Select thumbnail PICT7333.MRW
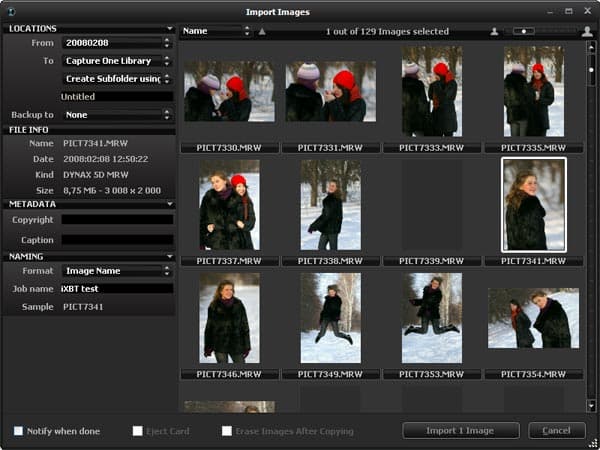 [432, 91]
